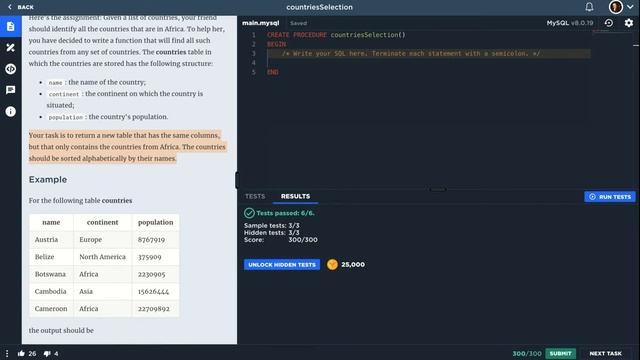Click the MySQL v8.0.19 version label
The image size is (640, 360).
(570, 23)
